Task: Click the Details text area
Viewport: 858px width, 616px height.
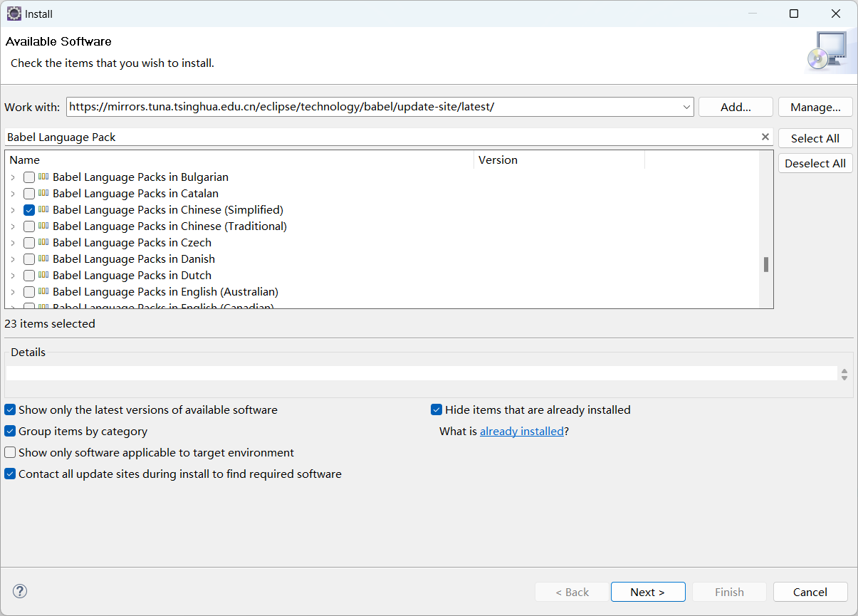Action: coord(422,373)
